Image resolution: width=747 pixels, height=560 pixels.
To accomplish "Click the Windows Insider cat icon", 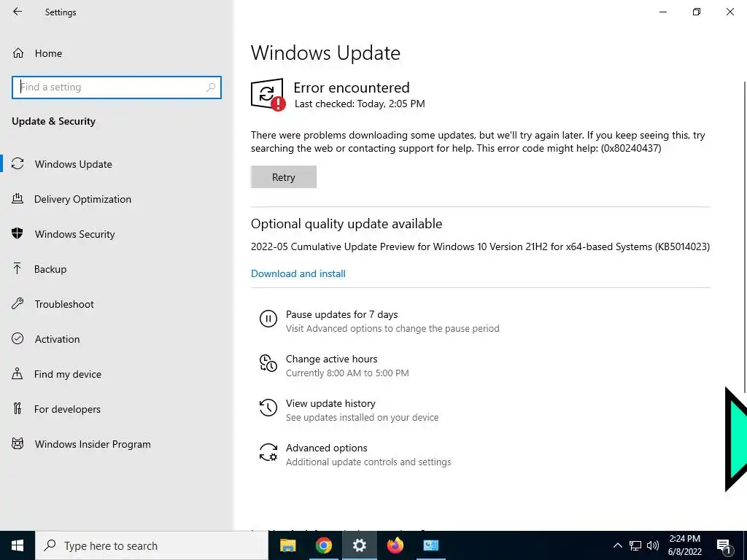I will tap(18, 444).
